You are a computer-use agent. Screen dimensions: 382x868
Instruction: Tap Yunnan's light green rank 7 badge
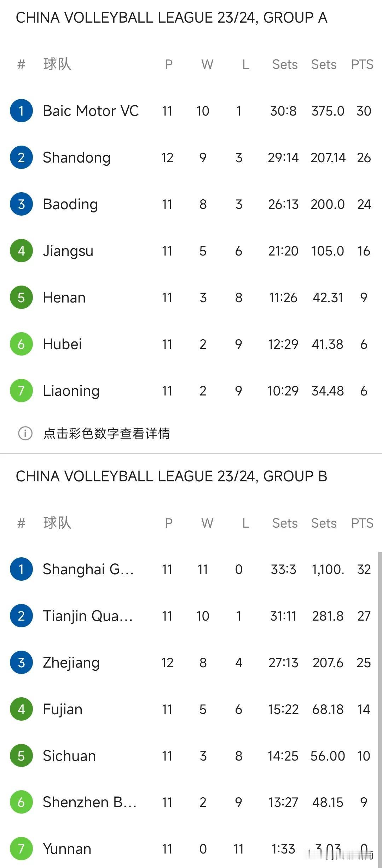point(21,849)
